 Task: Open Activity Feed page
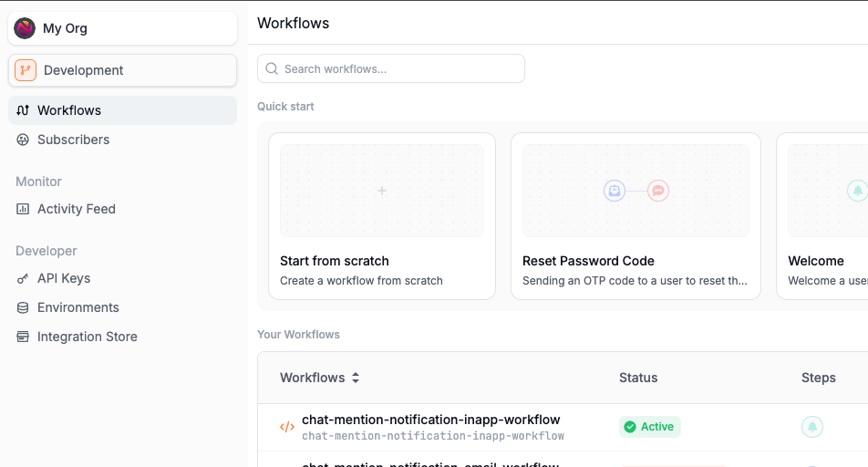(x=123, y=209)
